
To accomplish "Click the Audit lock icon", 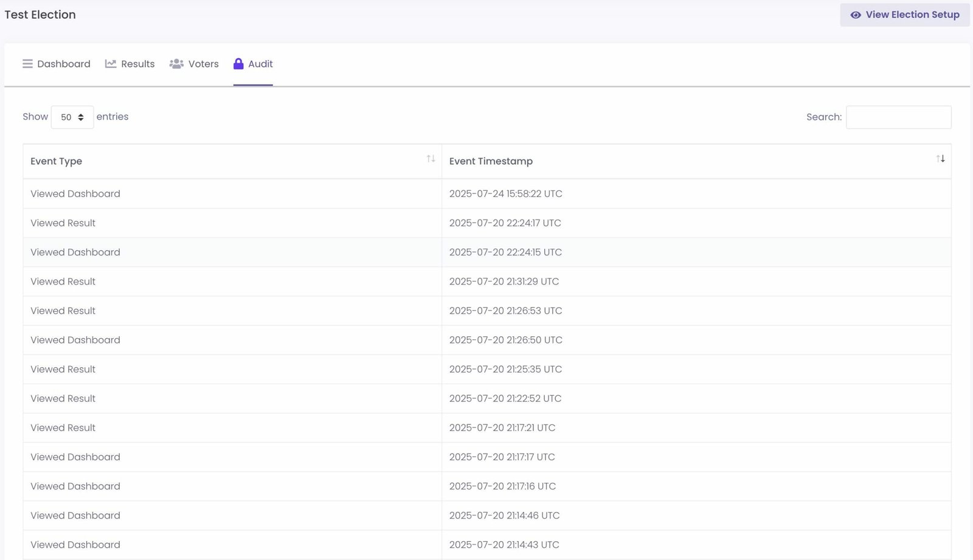I will click(238, 64).
